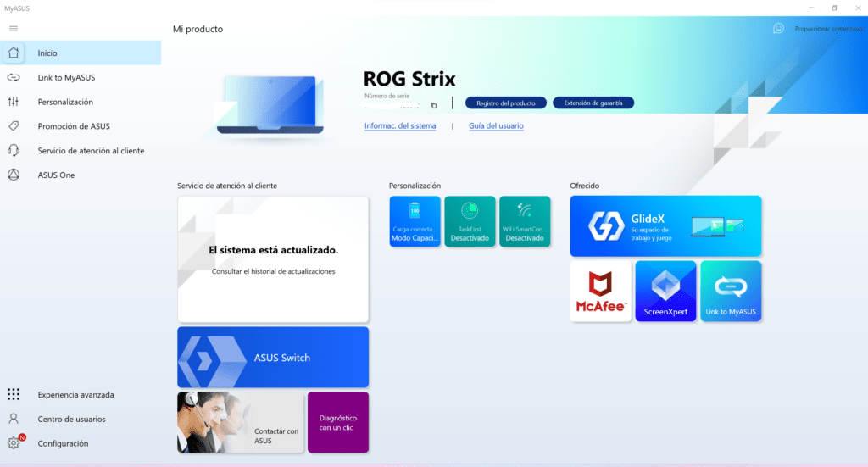Viewport: 868px width, 467px height.
Task: Open the Contactar con ASUS tile
Action: tap(240, 422)
